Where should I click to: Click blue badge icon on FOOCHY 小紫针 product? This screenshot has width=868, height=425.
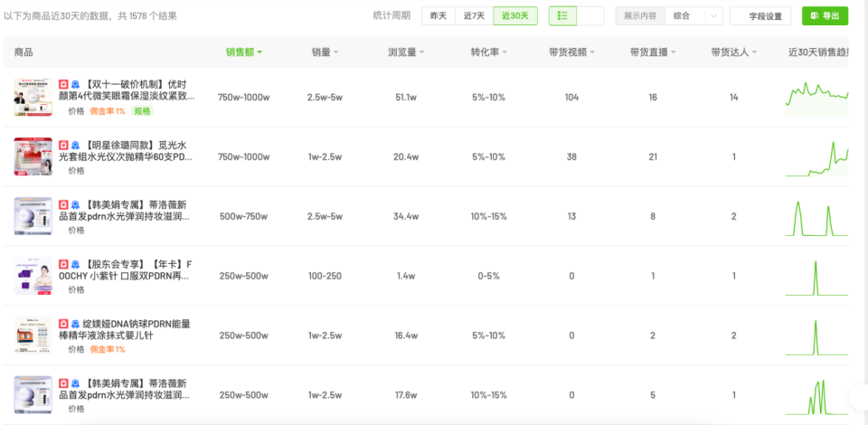click(x=75, y=264)
